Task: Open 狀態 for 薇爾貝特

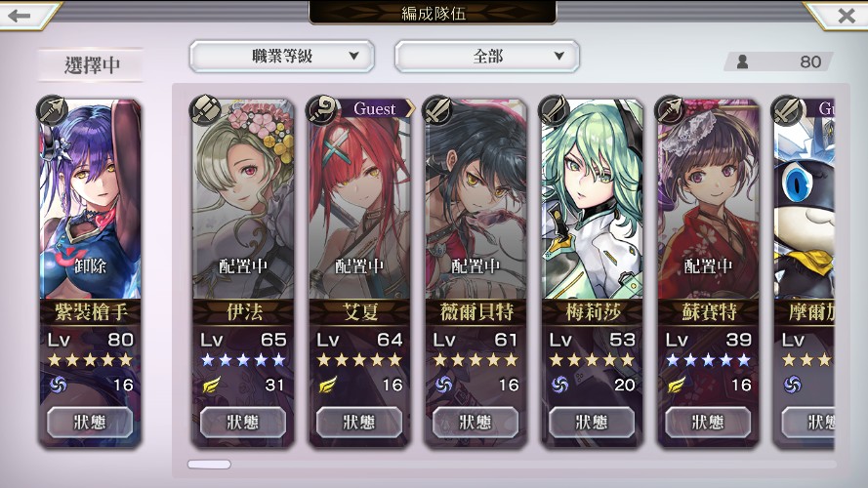Action: [475, 423]
